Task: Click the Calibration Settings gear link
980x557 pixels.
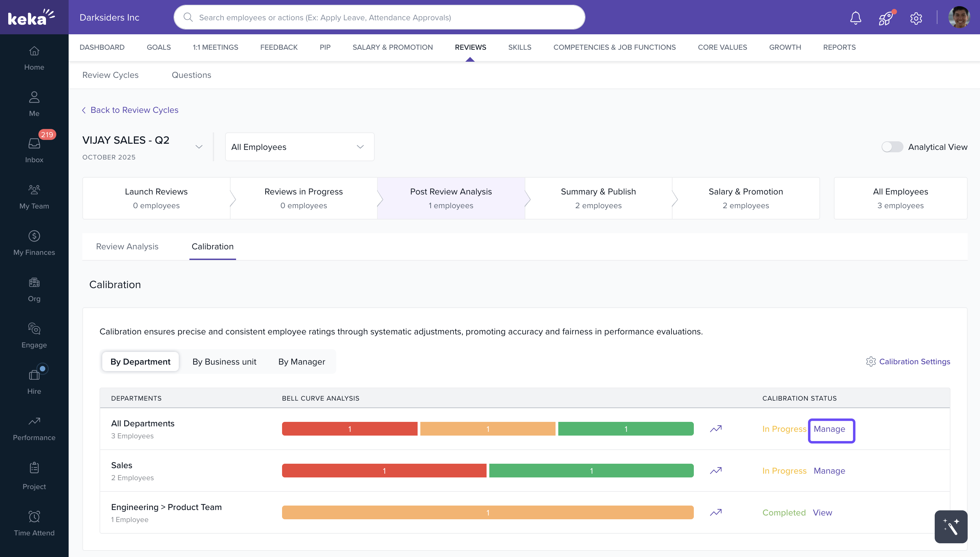Action: [x=908, y=362]
